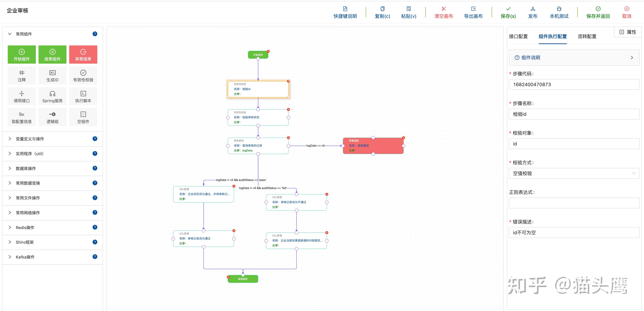The image size is (644, 311).
Task: Click into the 错误描述 input field
Action: tap(574, 233)
